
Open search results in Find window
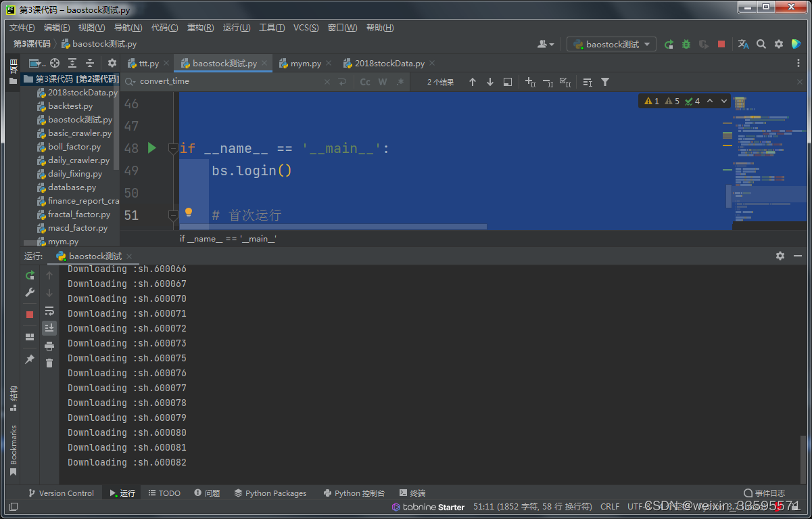click(x=508, y=82)
